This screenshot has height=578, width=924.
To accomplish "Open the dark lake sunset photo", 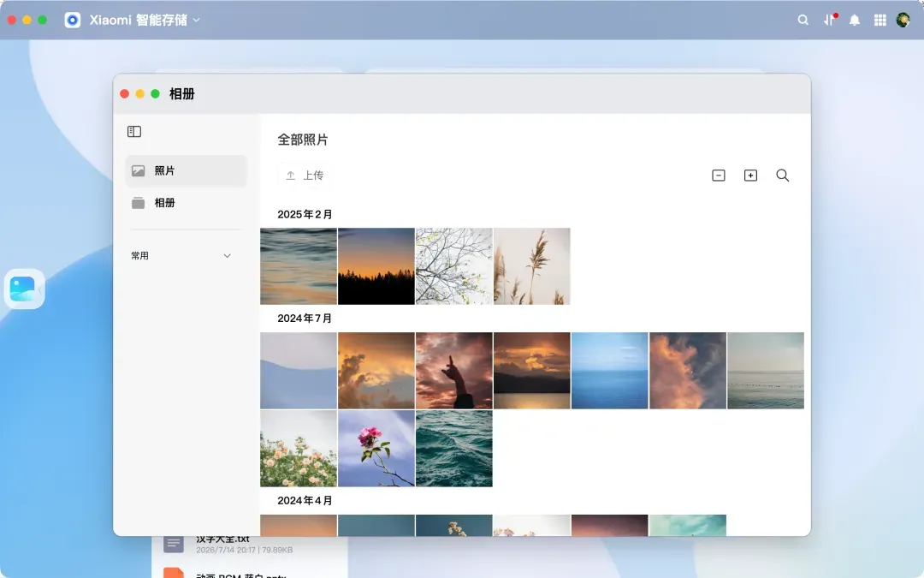I will click(531, 371).
